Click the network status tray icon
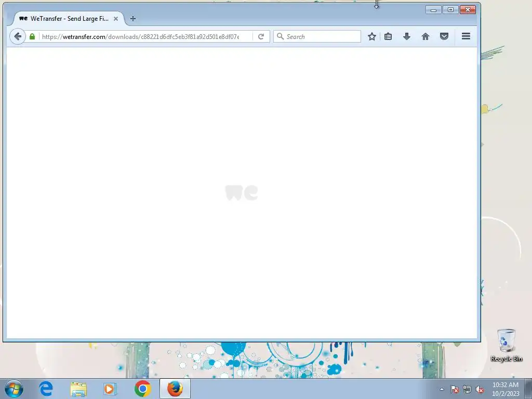This screenshot has height=399, width=532. click(467, 390)
